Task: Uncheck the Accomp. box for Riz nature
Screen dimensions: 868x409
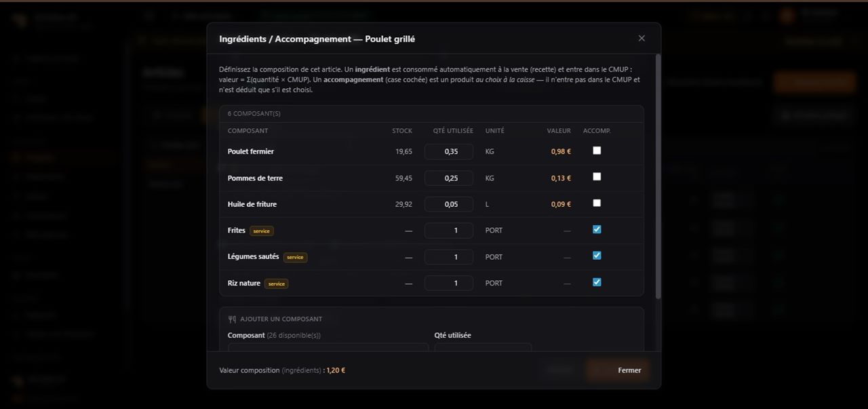Action: click(x=597, y=282)
